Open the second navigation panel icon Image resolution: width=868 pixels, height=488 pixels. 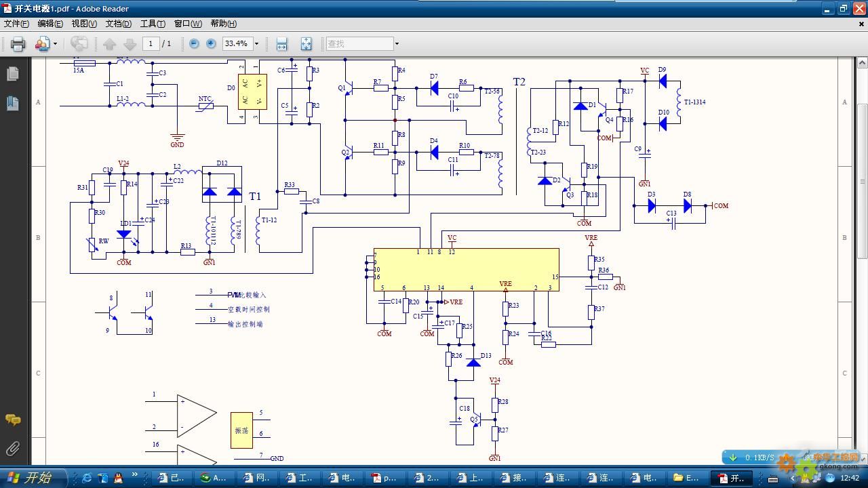coord(12,103)
